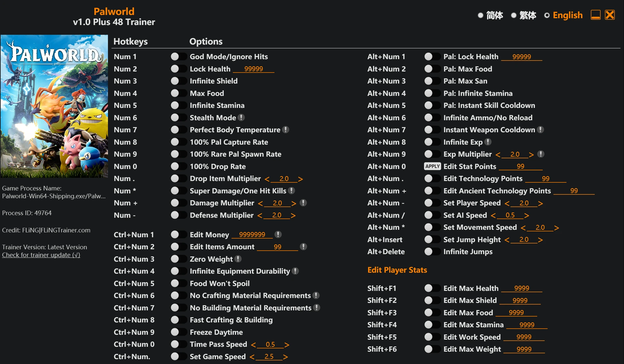Image resolution: width=624 pixels, height=364 pixels.
Task: Click the Palworld cover art thumbnail
Action: [x=54, y=106]
